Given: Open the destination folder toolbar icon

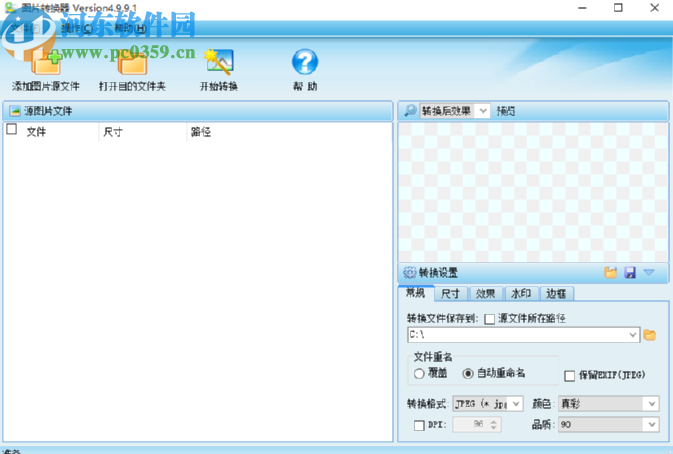Looking at the screenshot, I should tap(133, 64).
